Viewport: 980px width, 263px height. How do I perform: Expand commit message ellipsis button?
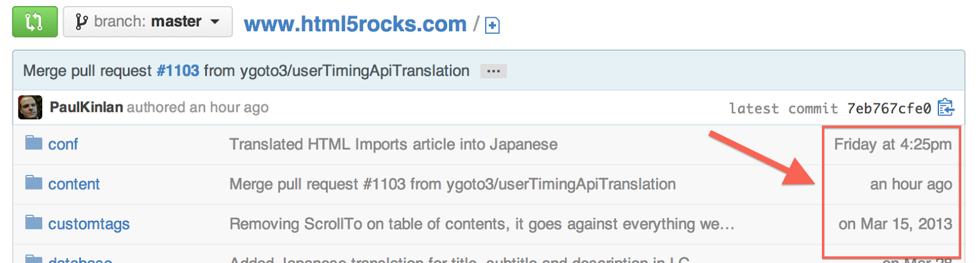coord(493,71)
